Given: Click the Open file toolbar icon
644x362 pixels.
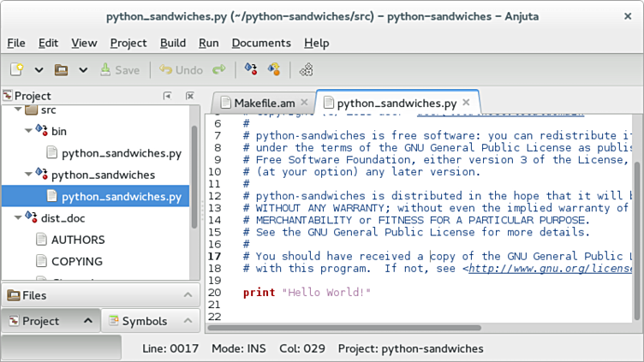Looking at the screenshot, I should 61,69.
